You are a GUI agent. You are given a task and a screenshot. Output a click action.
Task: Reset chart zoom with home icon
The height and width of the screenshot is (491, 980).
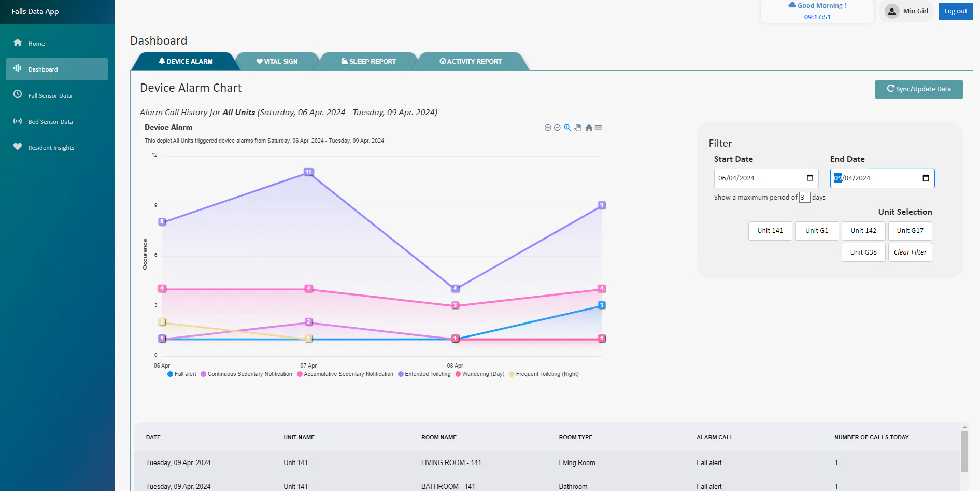tap(589, 128)
